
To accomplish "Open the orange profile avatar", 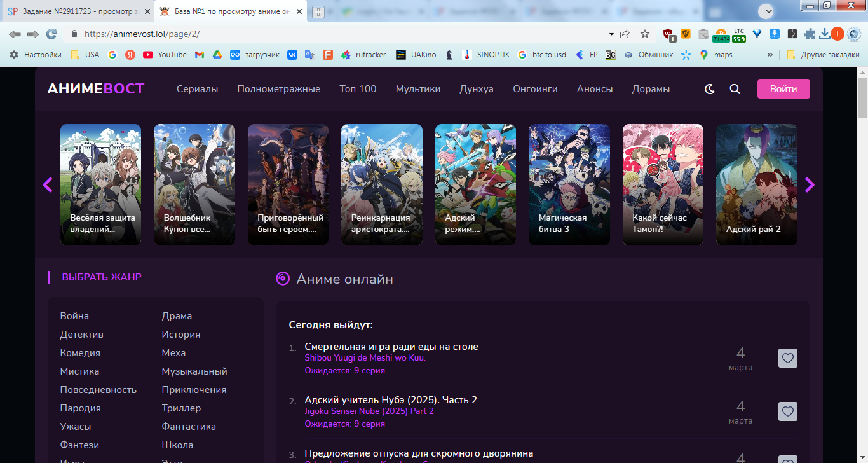I will tap(837, 34).
